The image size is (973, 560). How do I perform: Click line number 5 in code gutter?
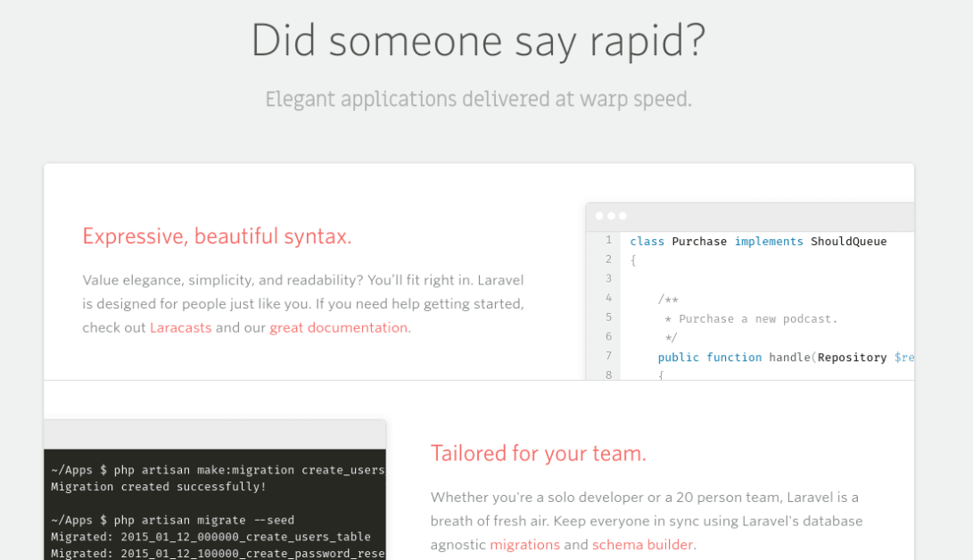[609, 317]
